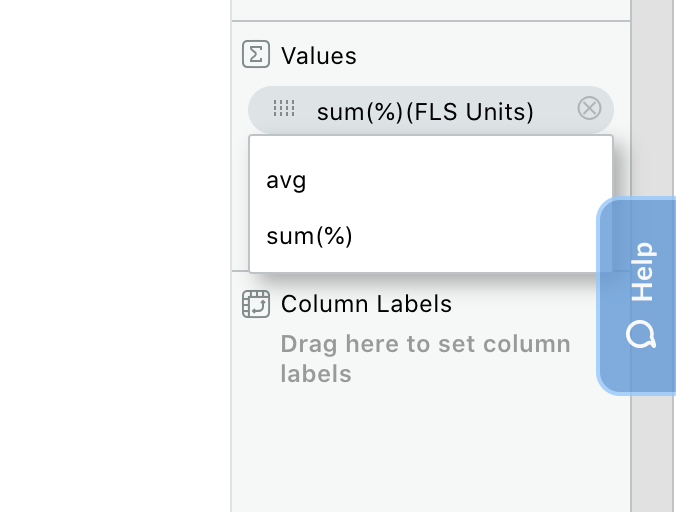Click the grip handle on FLS Units pill
The image size is (676, 512).
(284, 108)
